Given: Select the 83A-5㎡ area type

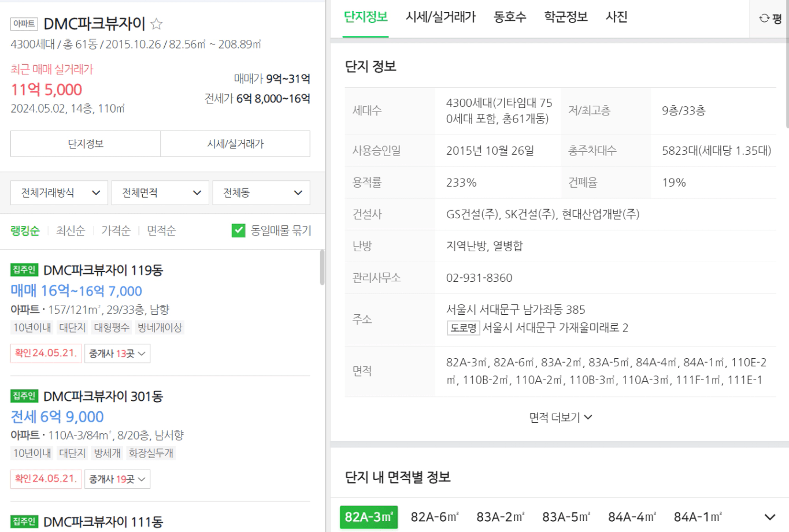Looking at the screenshot, I should [566, 517].
